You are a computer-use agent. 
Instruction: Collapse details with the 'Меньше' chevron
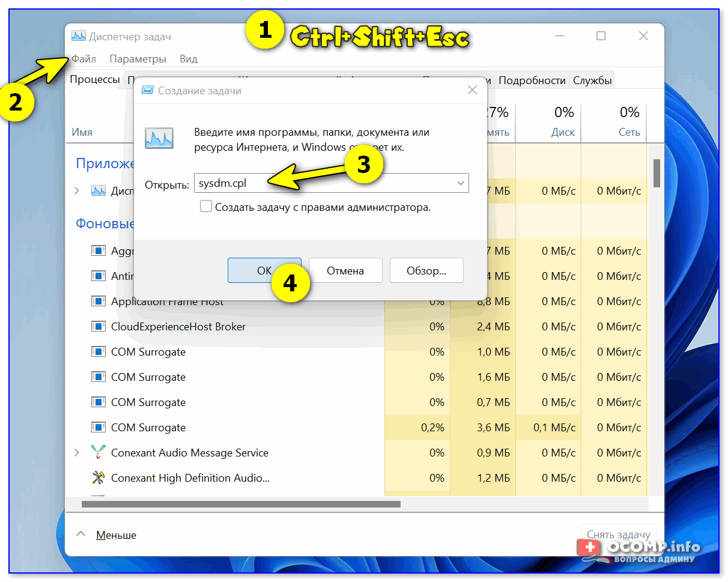tap(82, 535)
